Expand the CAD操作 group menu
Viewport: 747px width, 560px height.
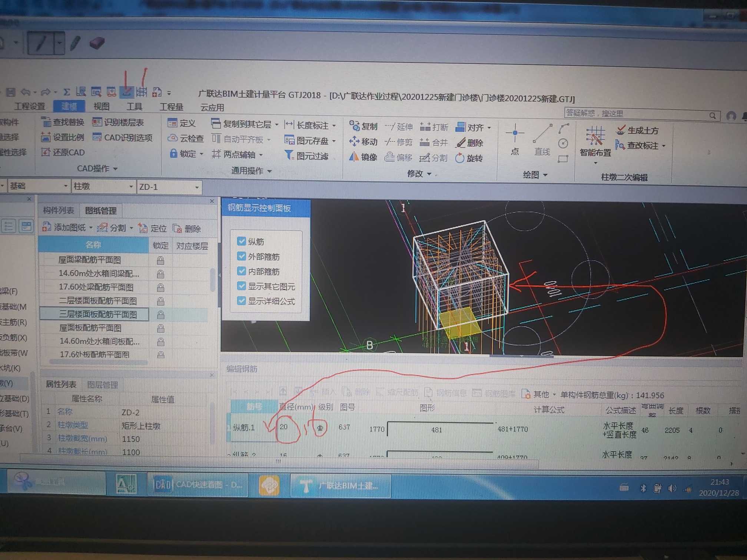pos(97,169)
